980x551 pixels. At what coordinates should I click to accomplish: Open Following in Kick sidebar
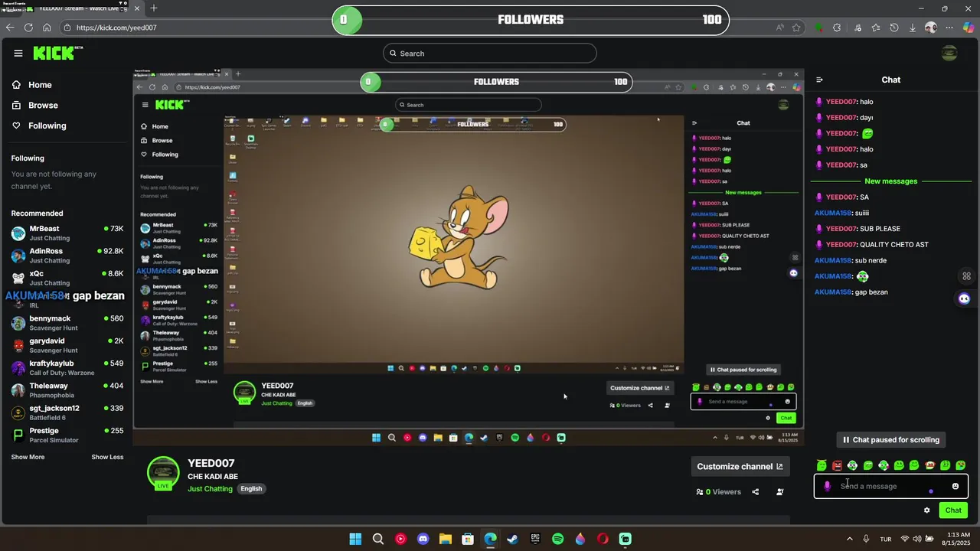(39, 126)
